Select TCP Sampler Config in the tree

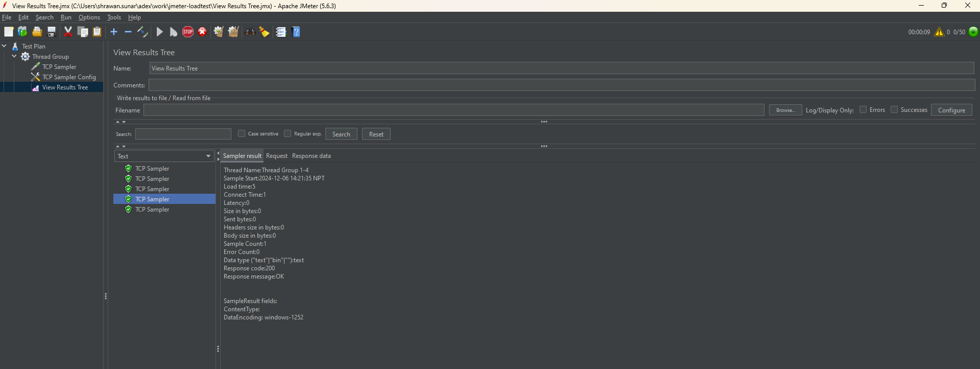69,77
